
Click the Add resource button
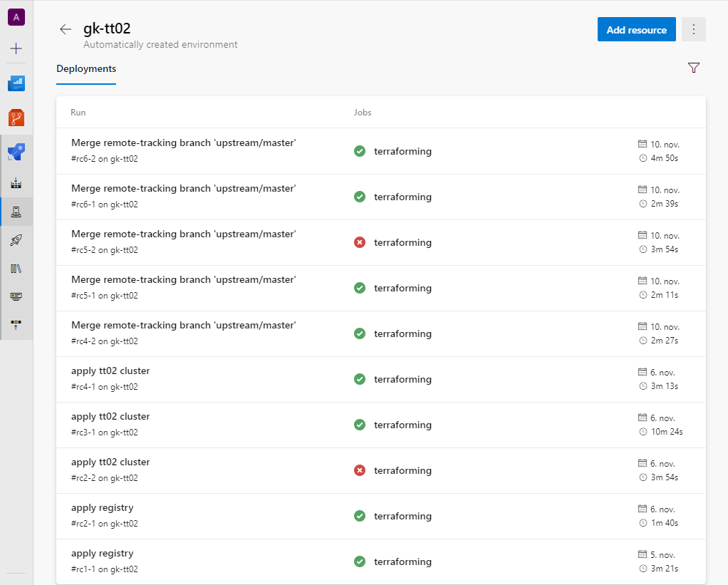click(x=636, y=30)
